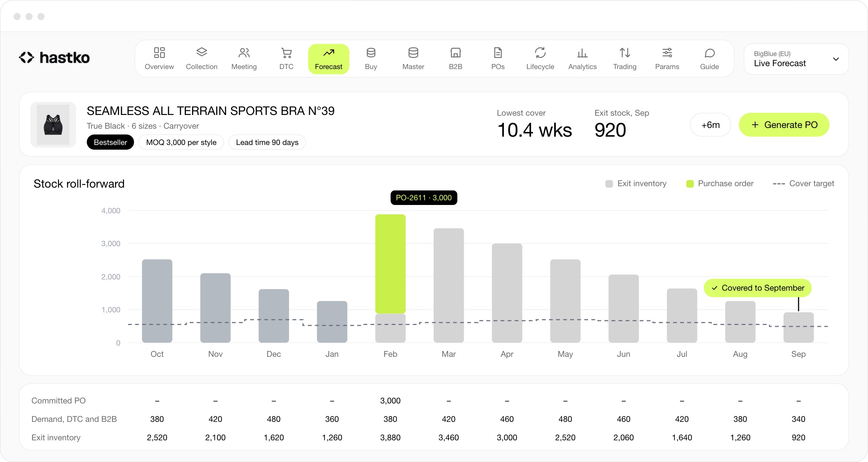
Task: Open the B2B store icon
Action: tap(455, 53)
